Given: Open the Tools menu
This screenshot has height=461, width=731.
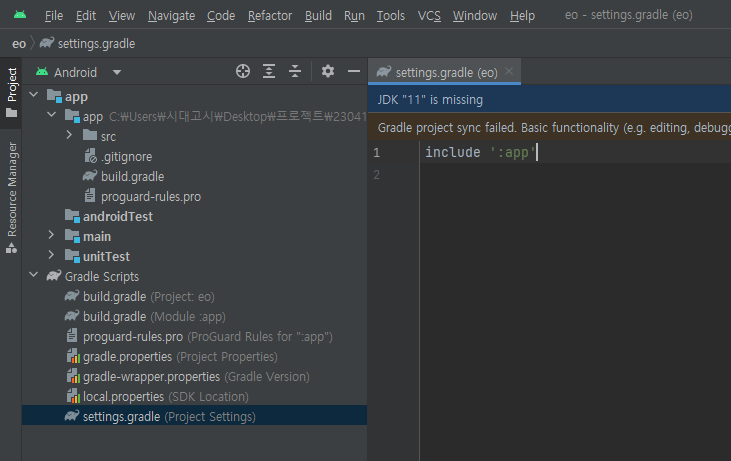Looking at the screenshot, I should tap(391, 16).
